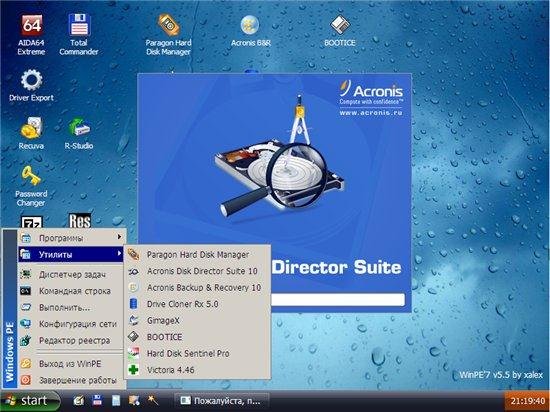550x412 pixels.
Task: Click the Acronis splash loading progress bar
Action: point(338,300)
